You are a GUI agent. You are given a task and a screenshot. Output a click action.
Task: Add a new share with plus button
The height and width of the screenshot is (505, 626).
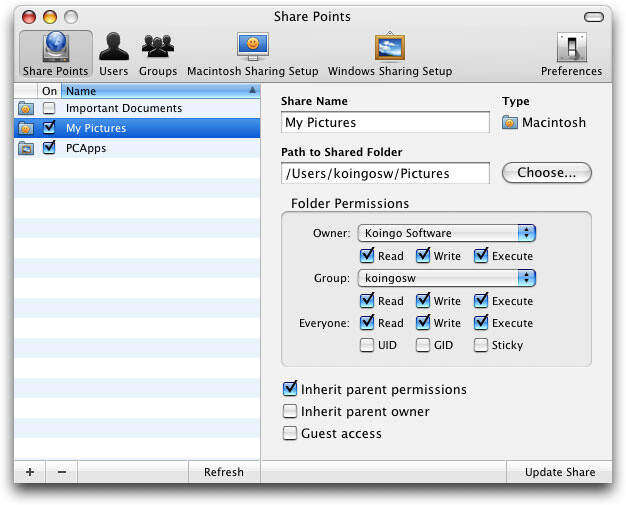tap(30, 472)
